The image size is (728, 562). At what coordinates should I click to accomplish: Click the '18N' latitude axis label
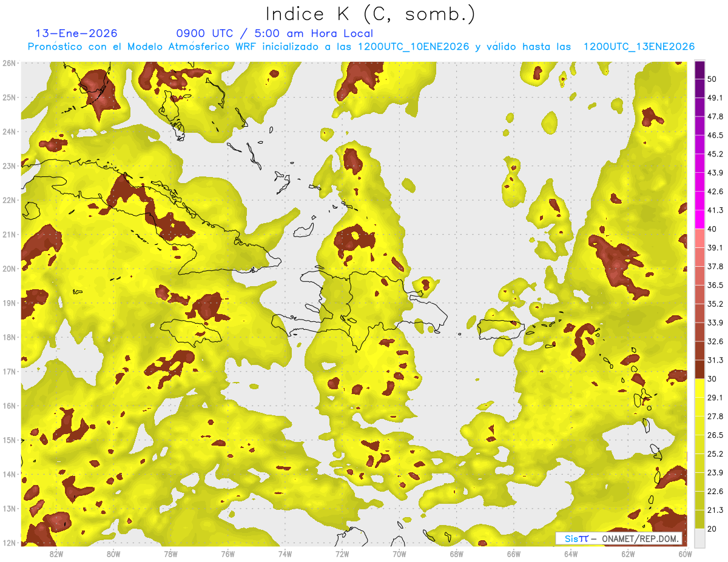(x=10, y=337)
